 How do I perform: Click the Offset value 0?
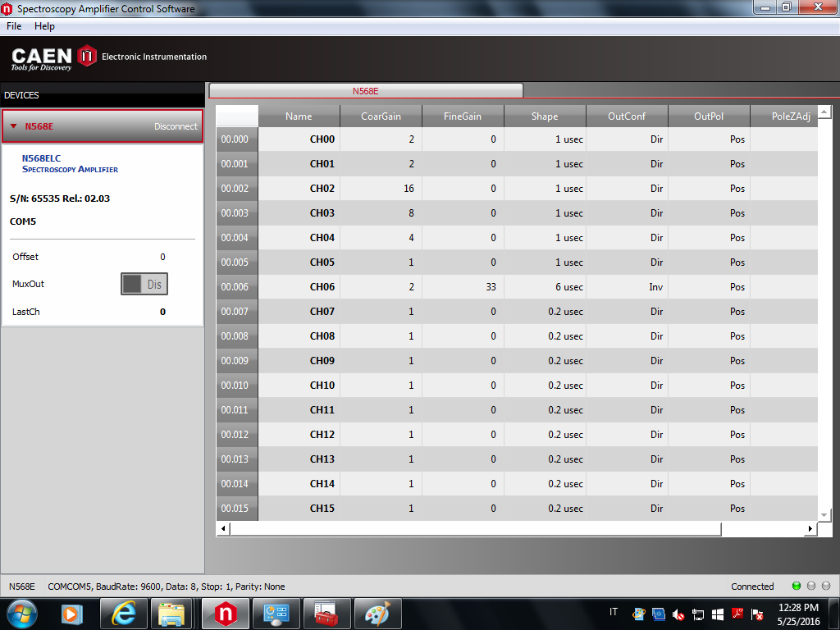163,257
